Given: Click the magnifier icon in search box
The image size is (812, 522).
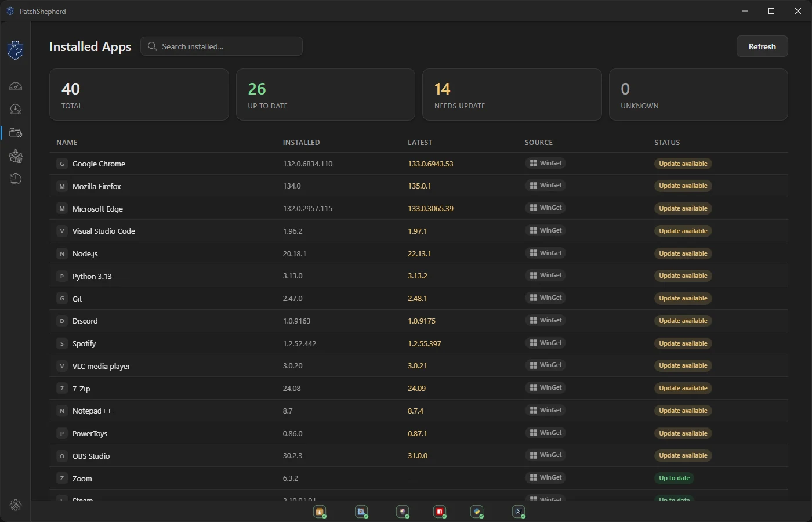Looking at the screenshot, I should point(153,46).
